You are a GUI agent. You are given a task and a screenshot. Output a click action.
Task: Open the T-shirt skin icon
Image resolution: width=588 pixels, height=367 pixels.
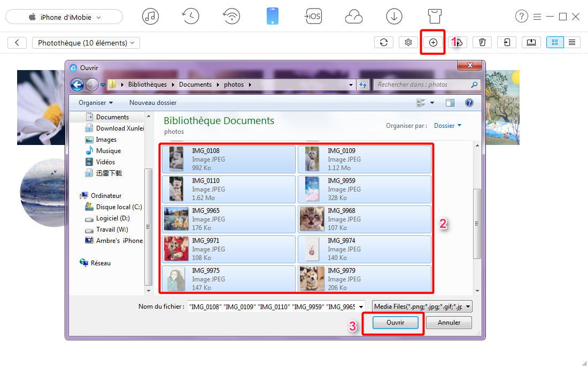pos(435,17)
